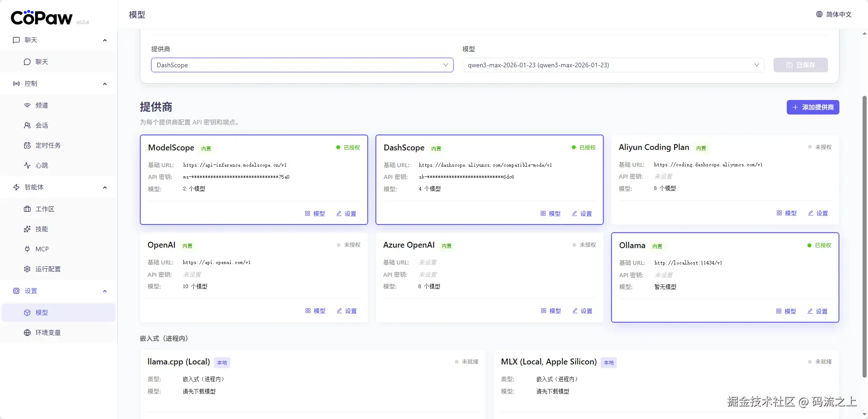The width and height of the screenshot is (868, 419).
Task: Click 模型 link on the Ollama card
Action: [786, 311]
